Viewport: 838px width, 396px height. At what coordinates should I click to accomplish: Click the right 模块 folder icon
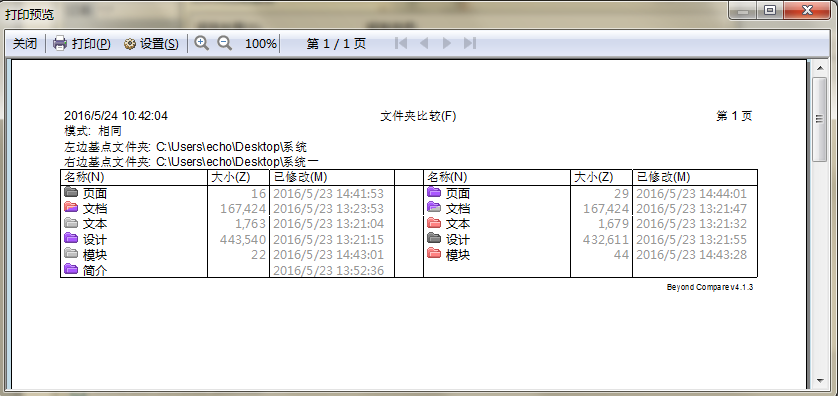click(x=434, y=254)
